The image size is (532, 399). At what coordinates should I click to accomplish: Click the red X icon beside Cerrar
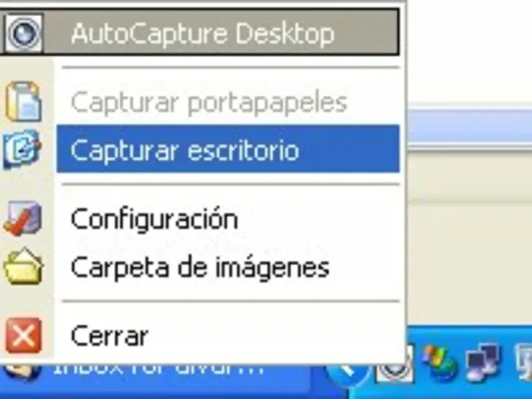click(x=23, y=335)
